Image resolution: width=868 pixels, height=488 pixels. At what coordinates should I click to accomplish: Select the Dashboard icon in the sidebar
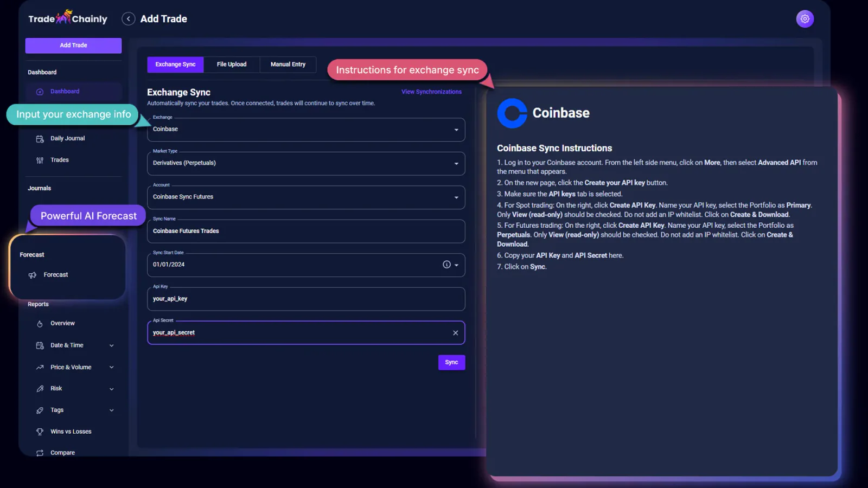[40, 91]
